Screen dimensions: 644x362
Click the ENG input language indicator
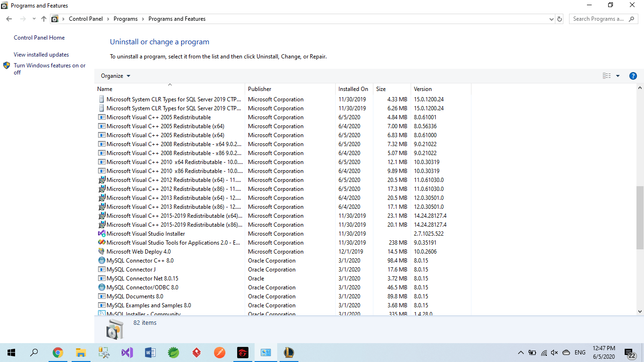[580, 353]
